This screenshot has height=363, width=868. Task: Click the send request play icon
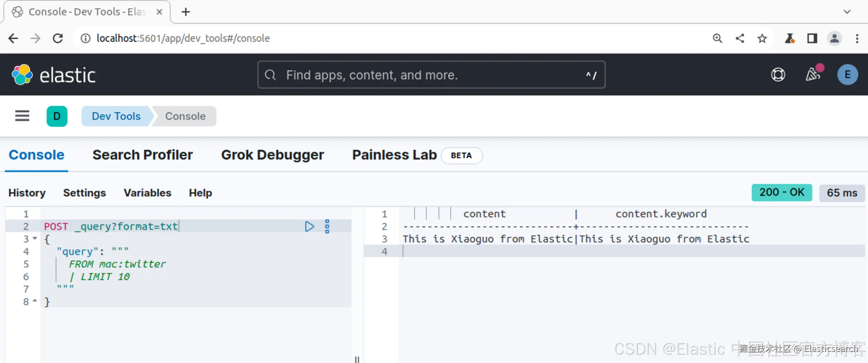[309, 226]
